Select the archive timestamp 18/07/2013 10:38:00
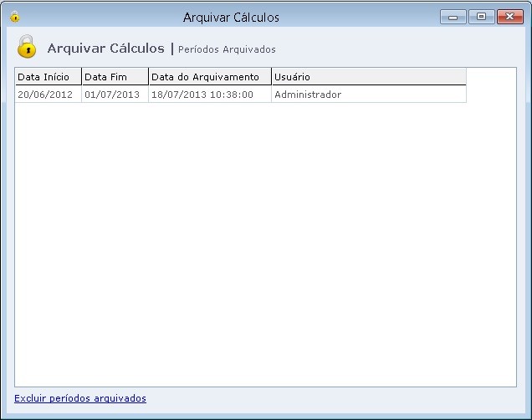Viewport: 532px width, 420px height. tap(209, 95)
